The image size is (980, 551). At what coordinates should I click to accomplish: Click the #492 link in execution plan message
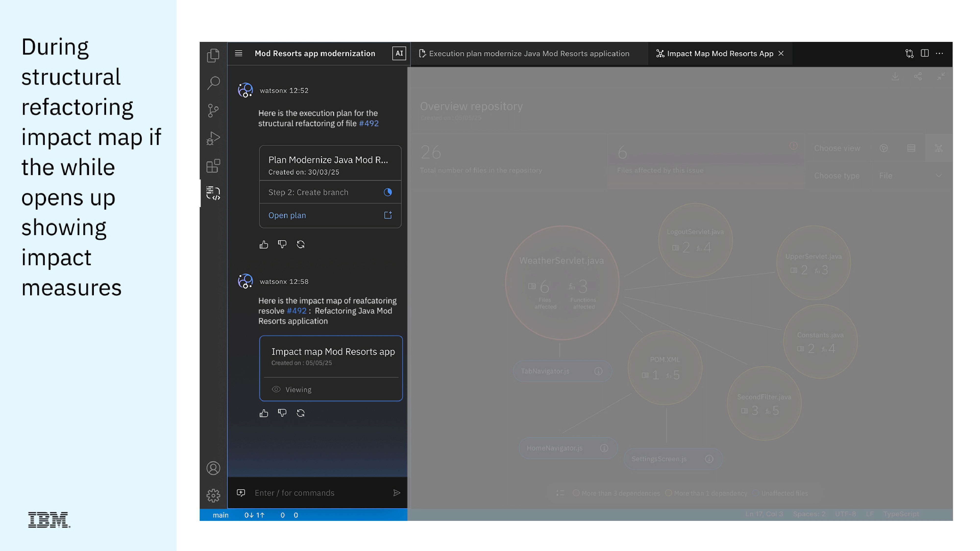click(x=369, y=123)
